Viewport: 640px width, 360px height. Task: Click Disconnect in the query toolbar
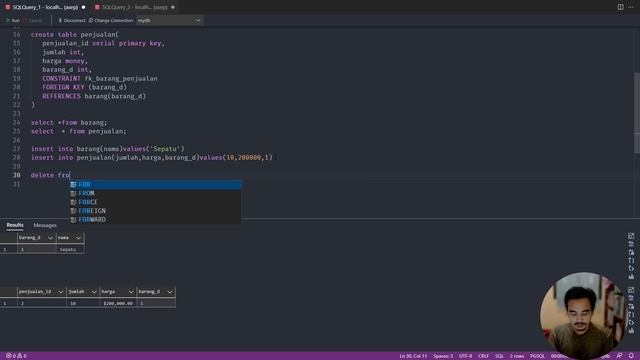coord(71,20)
